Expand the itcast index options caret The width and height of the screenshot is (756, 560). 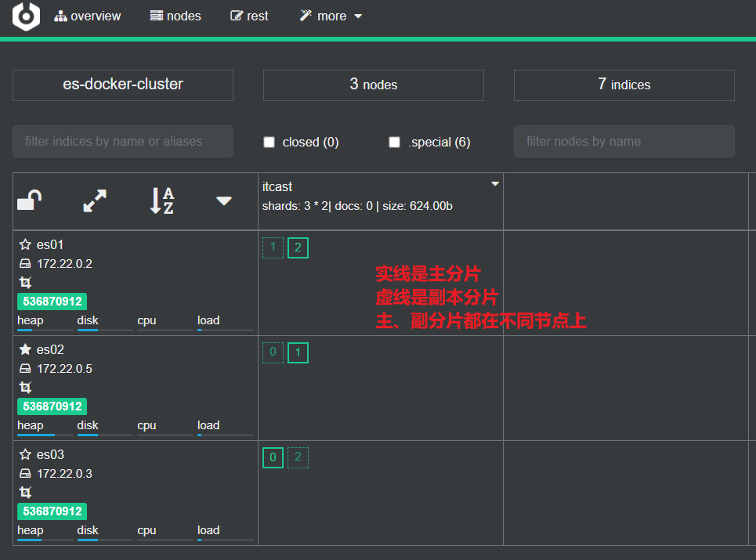(494, 182)
